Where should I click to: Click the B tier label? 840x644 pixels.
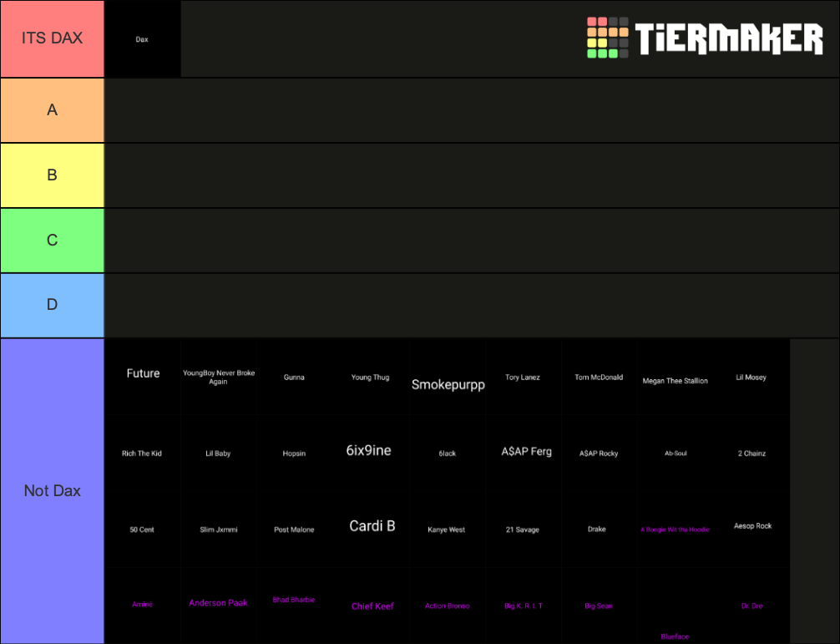[x=52, y=175]
